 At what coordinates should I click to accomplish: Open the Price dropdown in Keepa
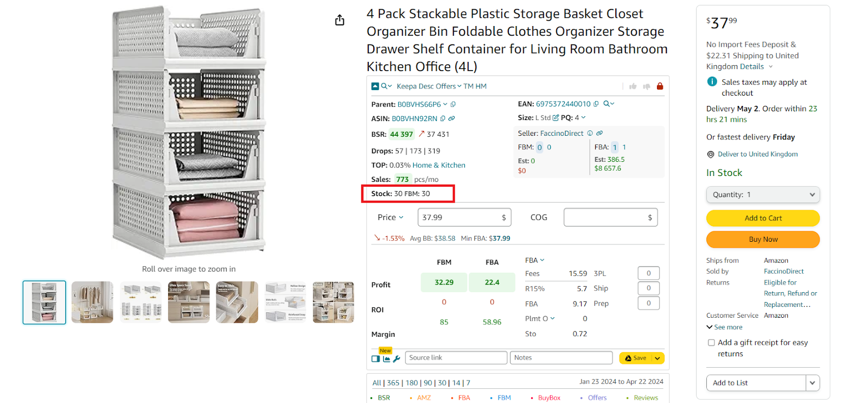point(389,217)
